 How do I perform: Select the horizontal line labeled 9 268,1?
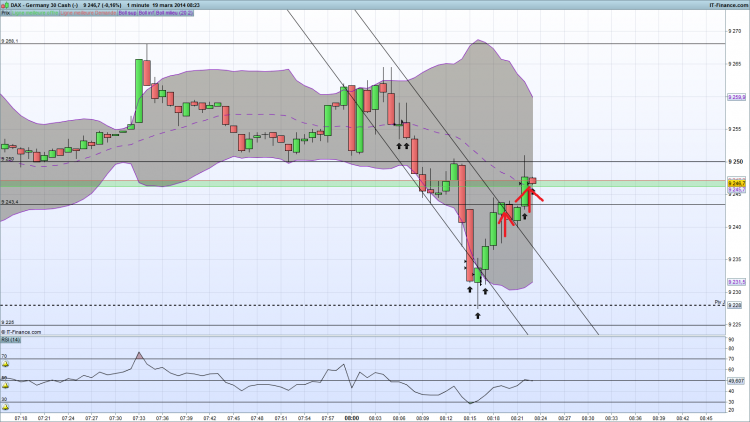point(364,44)
